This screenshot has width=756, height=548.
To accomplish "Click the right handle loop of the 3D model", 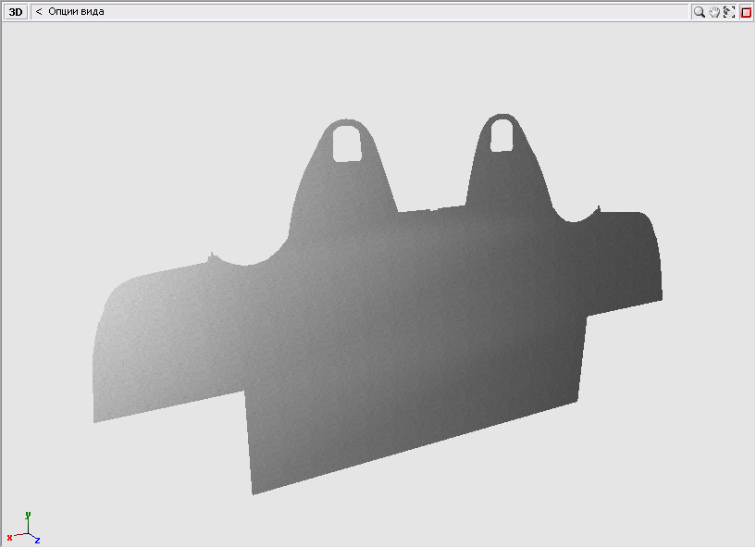I will (502, 135).
